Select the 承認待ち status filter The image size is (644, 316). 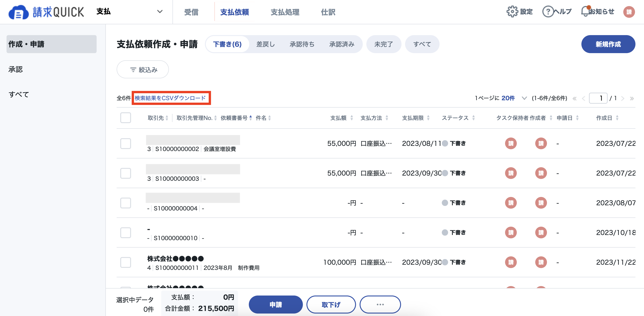pyautogui.click(x=302, y=44)
